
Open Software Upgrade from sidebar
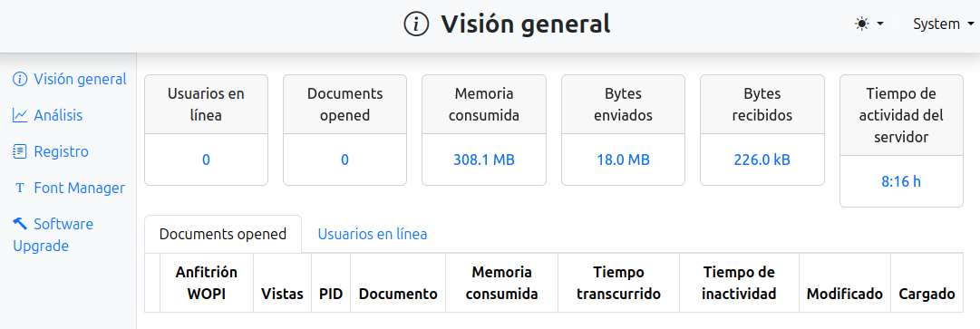click(53, 235)
